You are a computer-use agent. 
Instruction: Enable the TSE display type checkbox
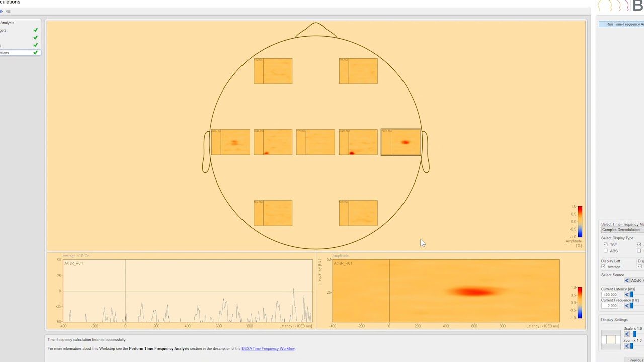click(x=606, y=245)
